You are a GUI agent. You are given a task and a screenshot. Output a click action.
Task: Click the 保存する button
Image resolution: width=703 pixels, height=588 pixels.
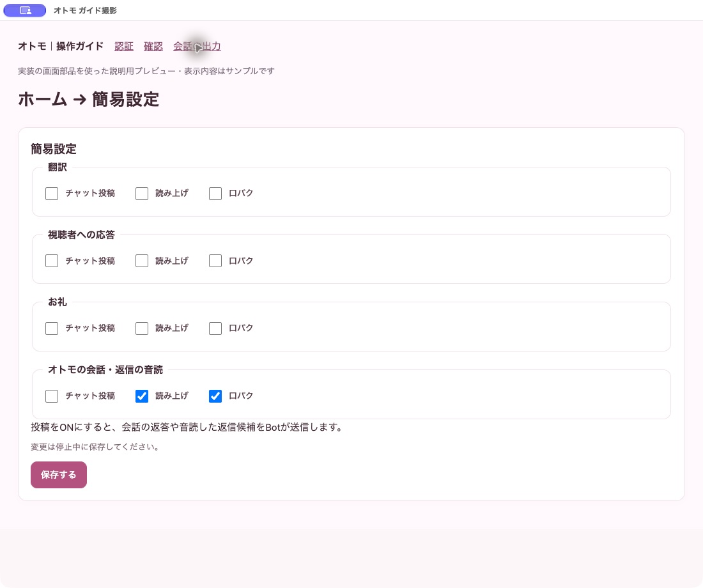tap(59, 475)
